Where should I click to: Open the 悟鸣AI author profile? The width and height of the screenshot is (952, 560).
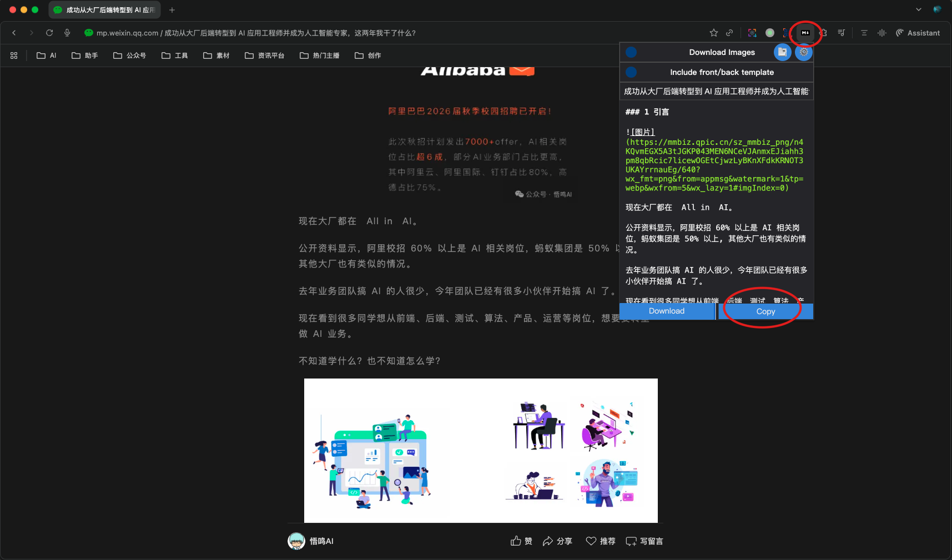coord(321,541)
